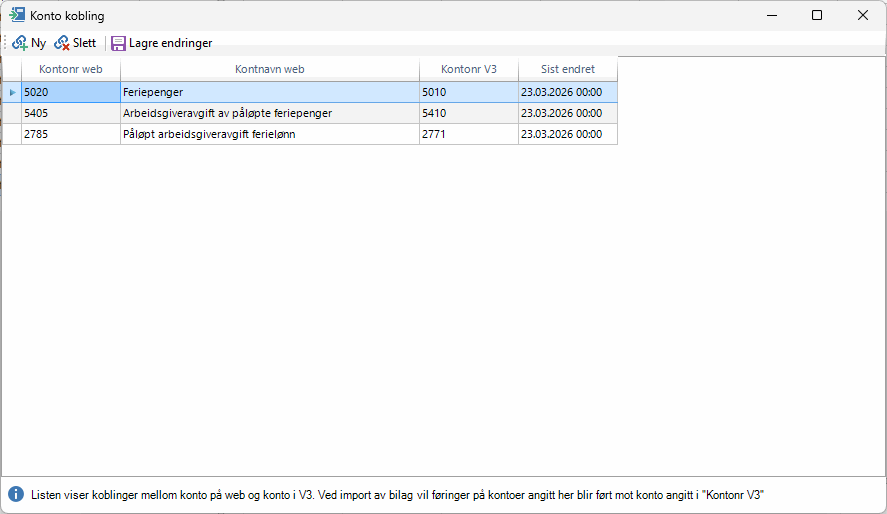Sort by Kontnavn web column header
Screen dimensions: 887x514
click(x=269, y=69)
